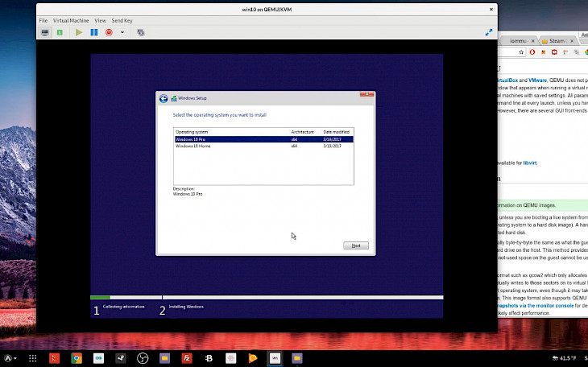Power on the virtual machine with the play button

pos(79,33)
